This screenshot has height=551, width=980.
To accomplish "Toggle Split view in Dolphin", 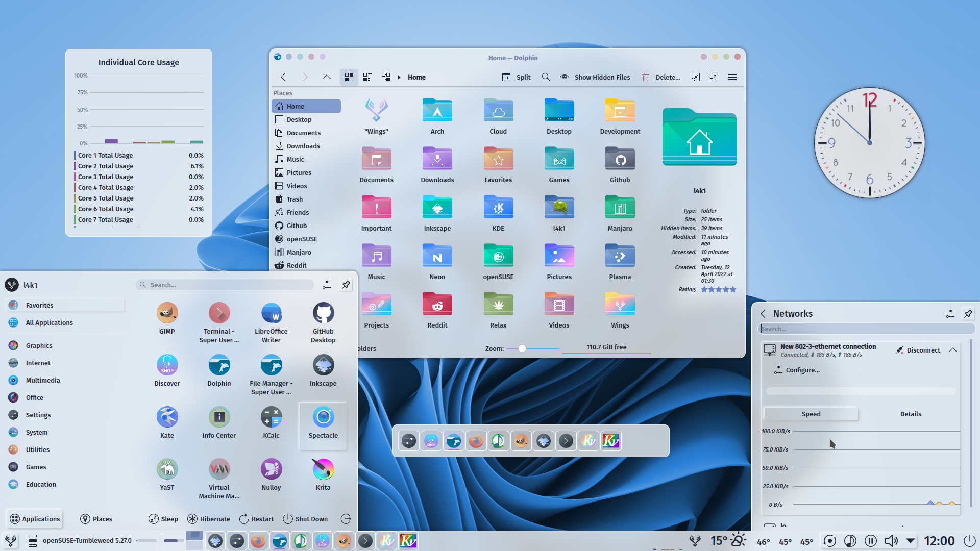I will tap(517, 77).
